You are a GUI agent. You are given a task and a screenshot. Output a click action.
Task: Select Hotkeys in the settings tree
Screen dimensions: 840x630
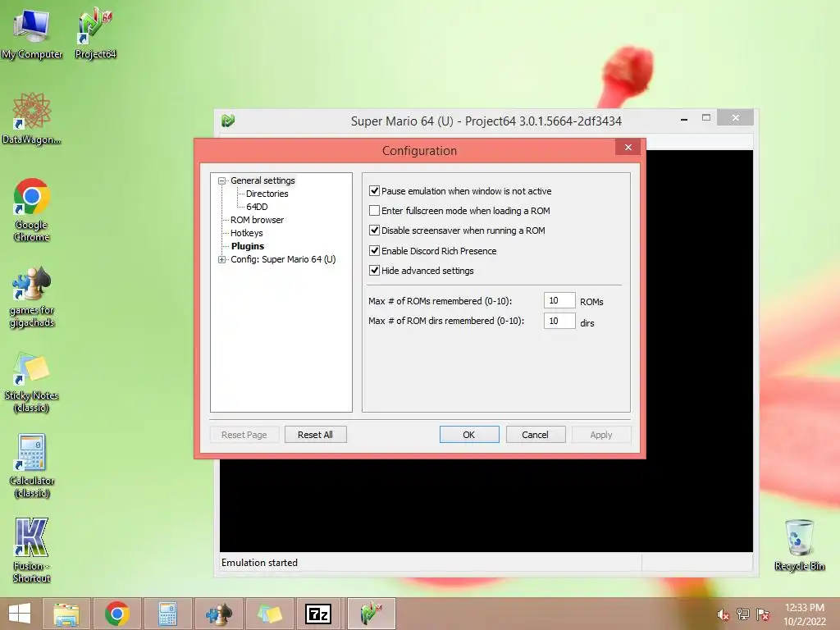pos(246,233)
